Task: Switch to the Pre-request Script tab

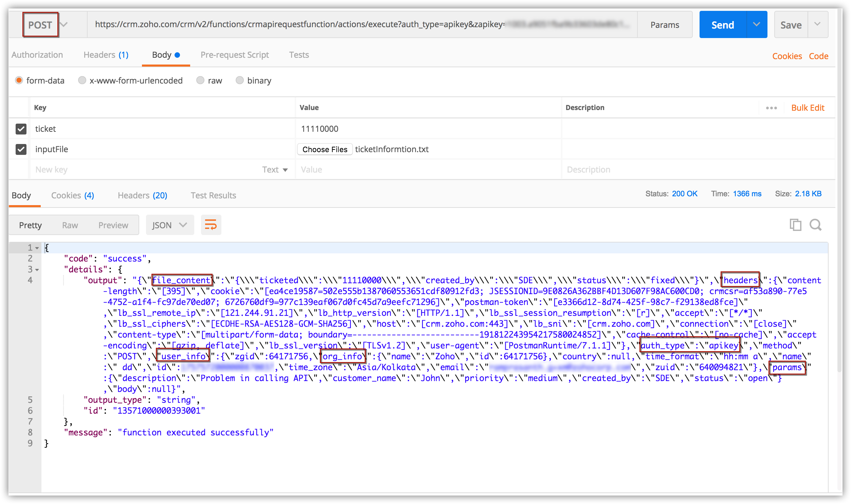Action: [234, 55]
